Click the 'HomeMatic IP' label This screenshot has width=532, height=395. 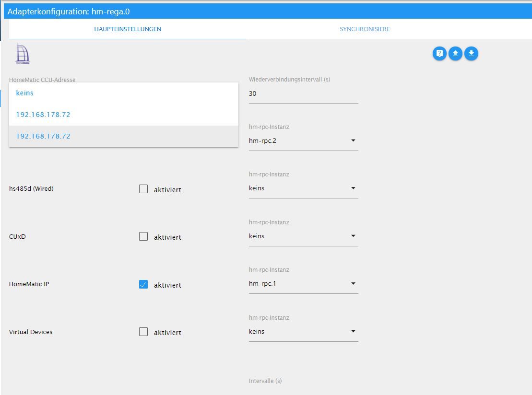tap(29, 284)
